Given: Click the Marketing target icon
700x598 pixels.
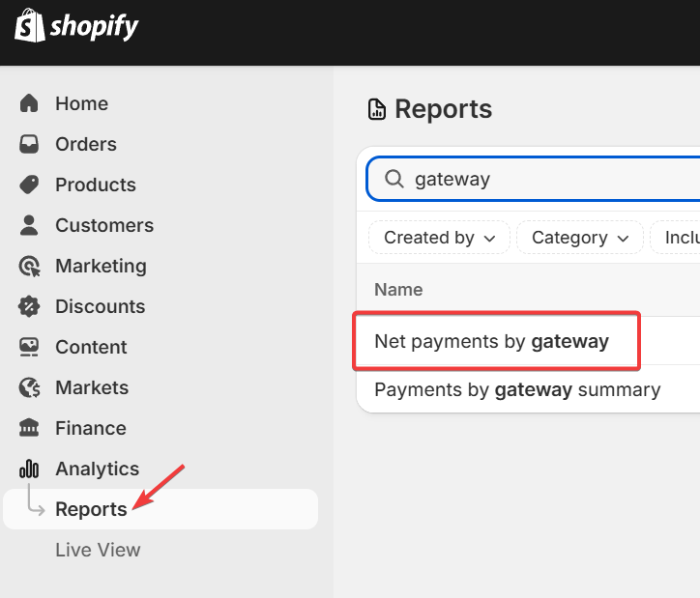Looking at the screenshot, I should [29, 266].
